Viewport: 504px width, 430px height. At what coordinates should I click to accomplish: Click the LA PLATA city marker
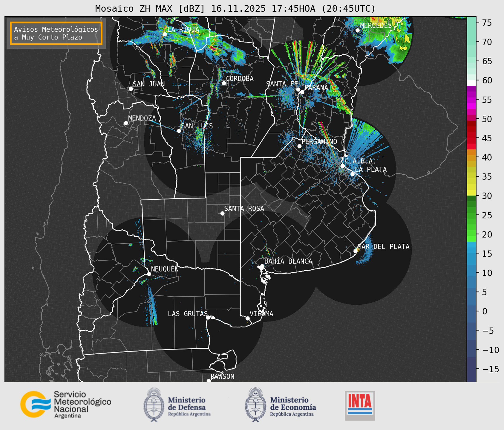pyautogui.click(x=353, y=174)
